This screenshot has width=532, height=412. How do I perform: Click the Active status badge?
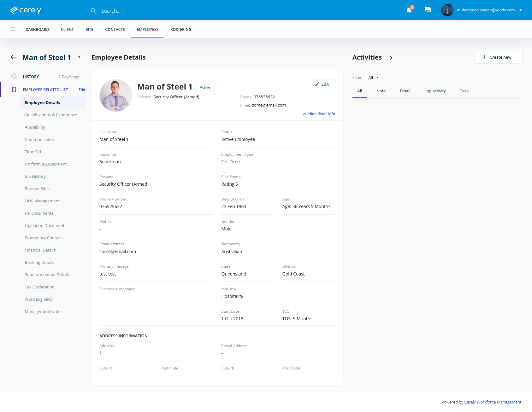[205, 87]
